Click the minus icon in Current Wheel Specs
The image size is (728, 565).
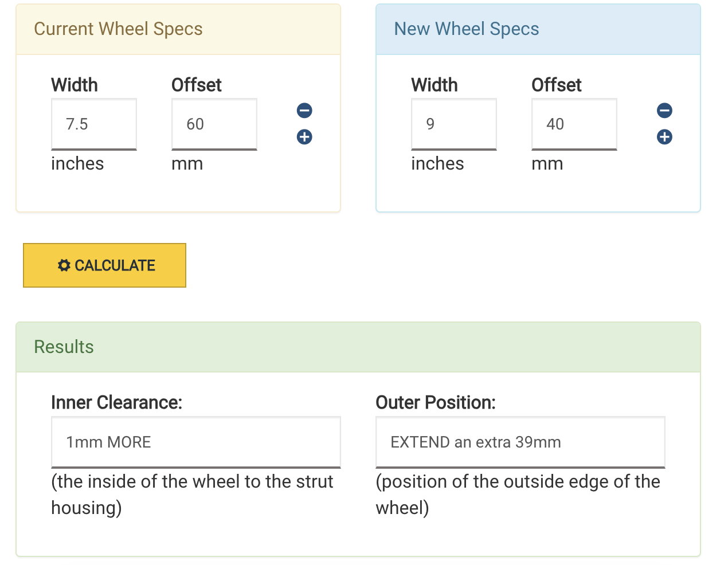point(304,110)
